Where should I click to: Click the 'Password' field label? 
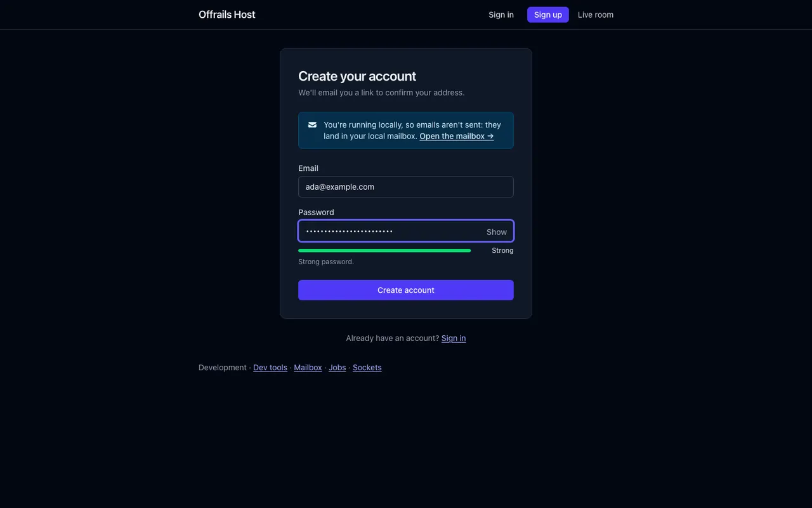point(316,212)
